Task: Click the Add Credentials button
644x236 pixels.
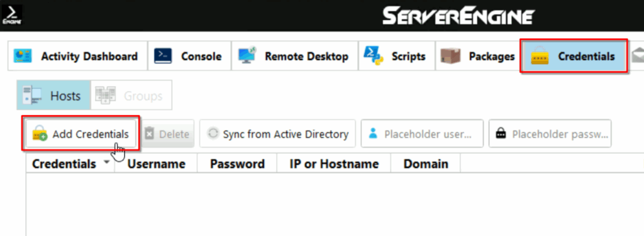Action: coord(81,134)
